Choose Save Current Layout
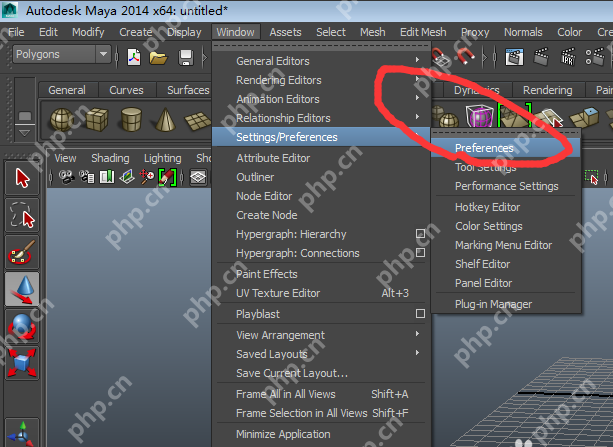Image resolution: width=613 pixels, height=447 pixels. tap(321, 373)
